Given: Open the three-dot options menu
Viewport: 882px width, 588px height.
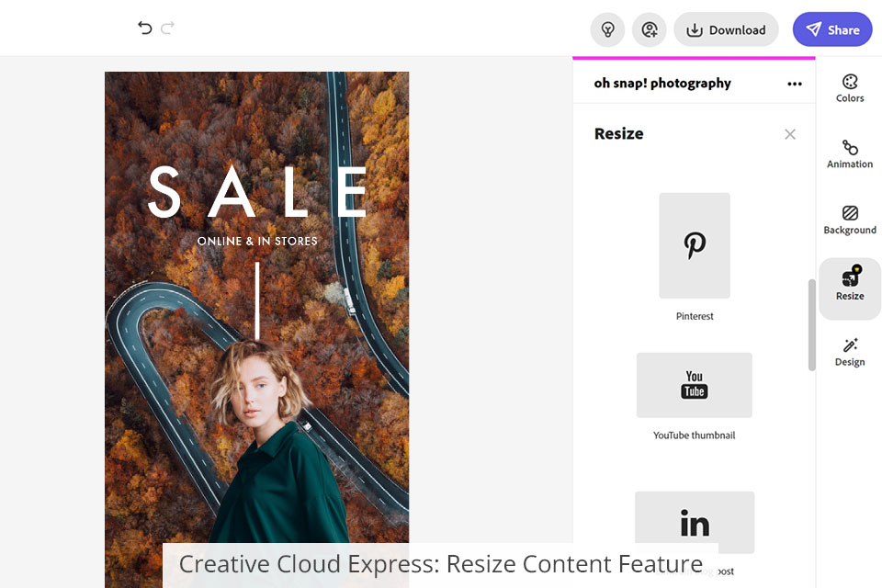Looking at the screenshot, I should click(x=794, y=84).
